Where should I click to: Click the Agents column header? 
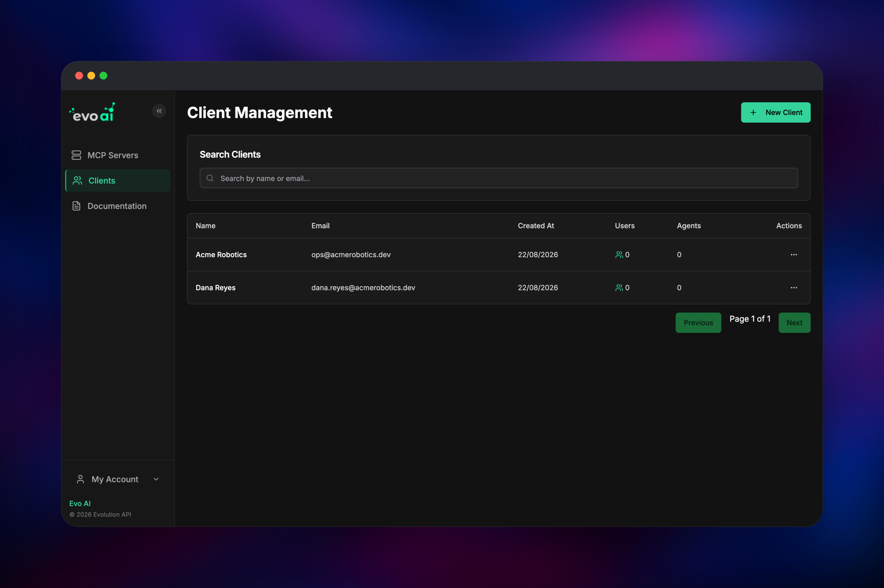click(689, 226)
